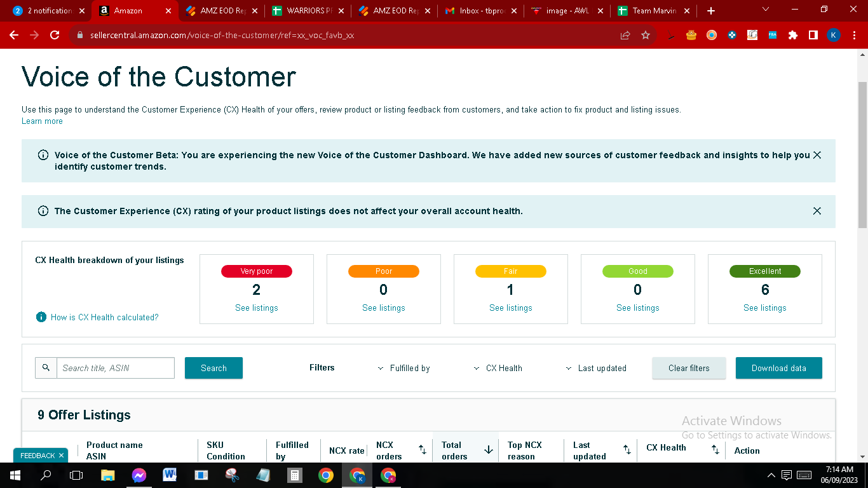Open the bear honey-pot extension
The height and width of the screenshot is (488, 868).
click(x=691, y=35)
